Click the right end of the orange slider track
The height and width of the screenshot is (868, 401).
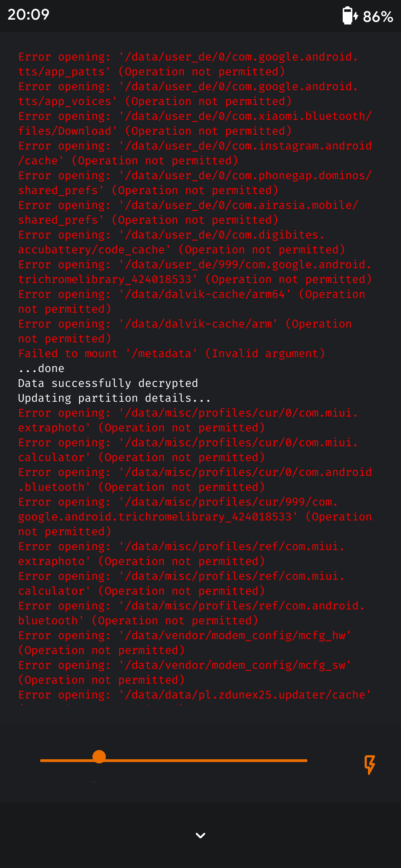click(x=304, y=760)
